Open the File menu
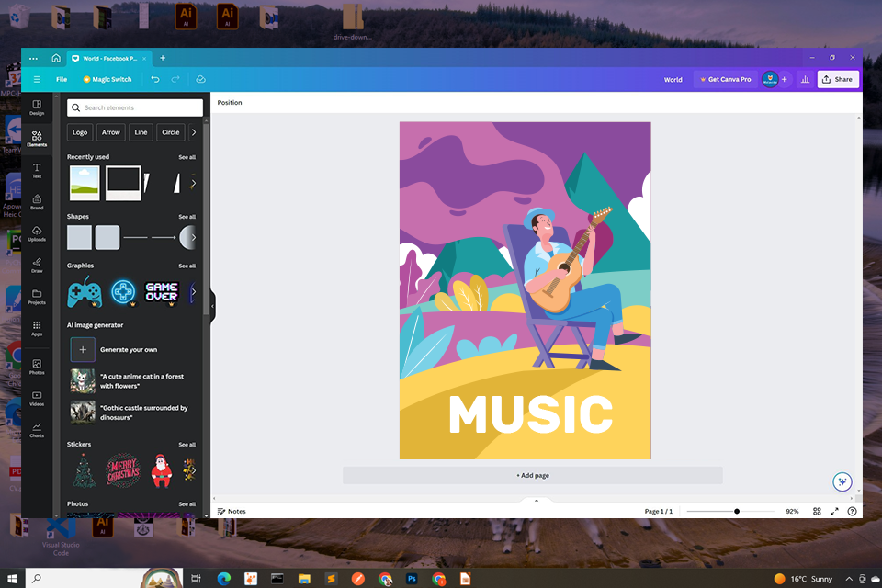Image resolution: width=882 pixels, height=588 pixels. (x=62, y=79)
